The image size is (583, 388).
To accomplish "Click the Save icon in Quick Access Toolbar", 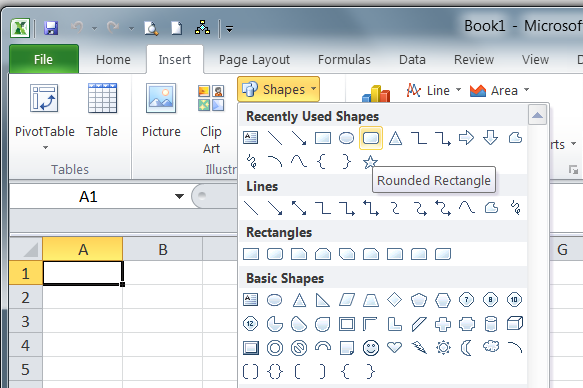I will [51, 28].
